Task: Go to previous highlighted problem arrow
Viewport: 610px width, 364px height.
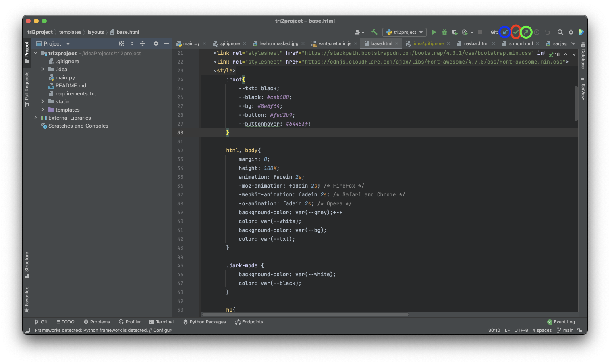Action: click(566, 54)
